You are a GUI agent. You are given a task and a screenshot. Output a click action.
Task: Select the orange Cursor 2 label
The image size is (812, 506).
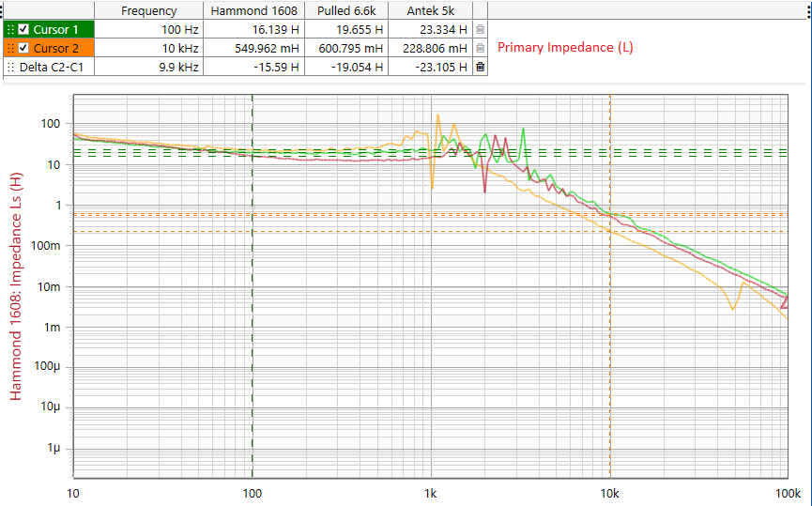(x=56, y=48)
